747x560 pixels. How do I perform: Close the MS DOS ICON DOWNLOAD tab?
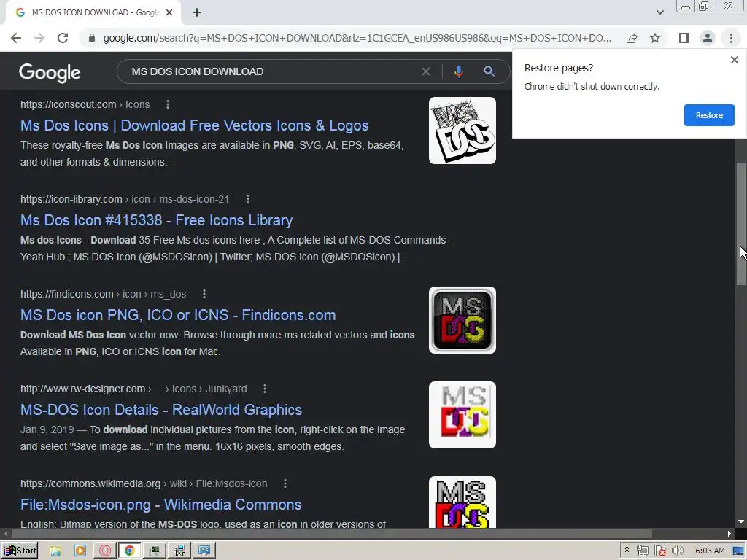(169, 13)
